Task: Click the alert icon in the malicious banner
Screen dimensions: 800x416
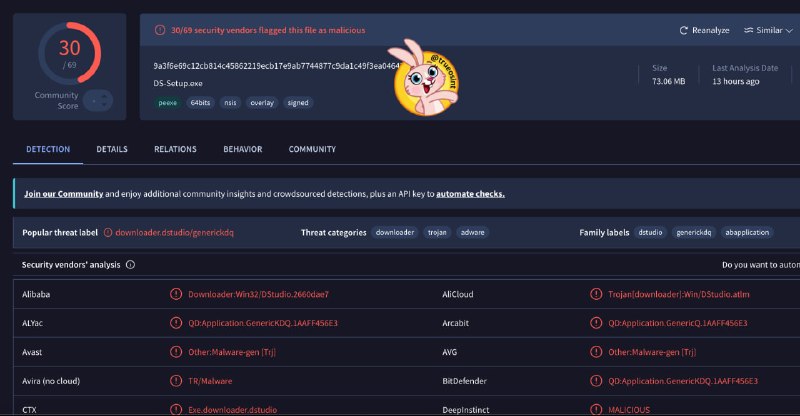Action: (x=160, y=30)
